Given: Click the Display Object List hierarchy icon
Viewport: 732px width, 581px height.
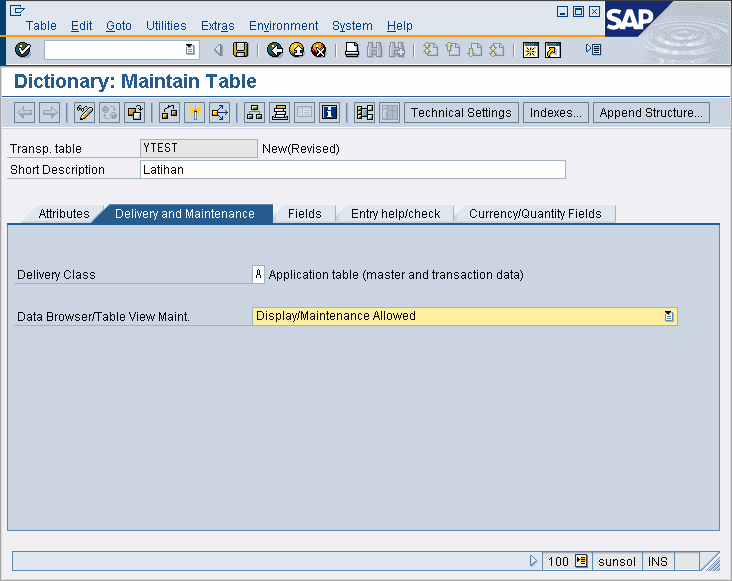Looking at the screenshot, I should 254,112.
